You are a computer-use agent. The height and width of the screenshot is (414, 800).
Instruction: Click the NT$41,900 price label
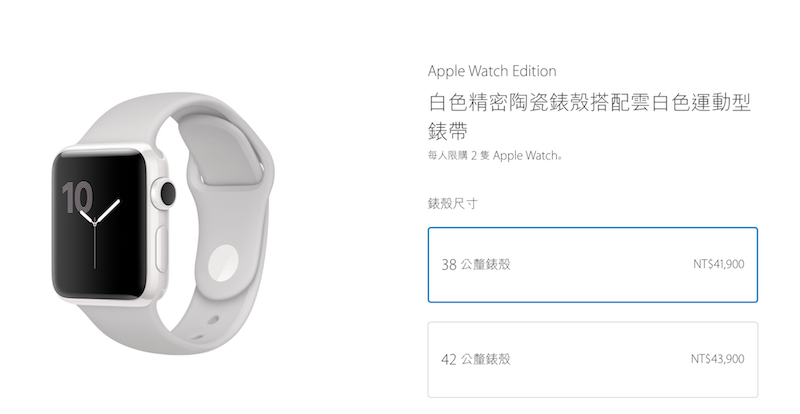[718, 264]
